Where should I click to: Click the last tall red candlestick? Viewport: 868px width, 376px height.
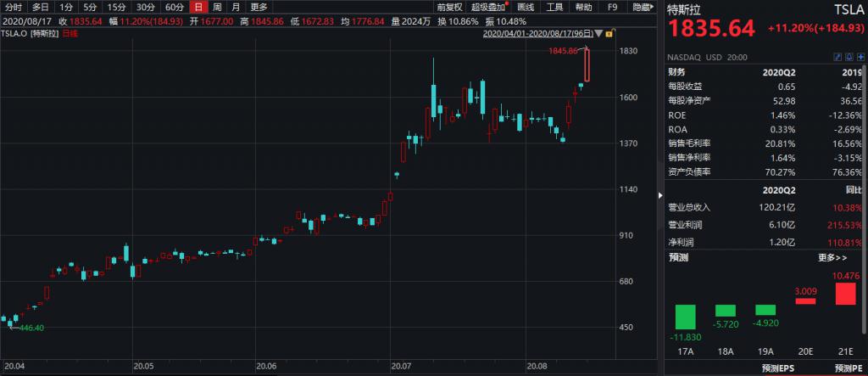pos(587,65)
